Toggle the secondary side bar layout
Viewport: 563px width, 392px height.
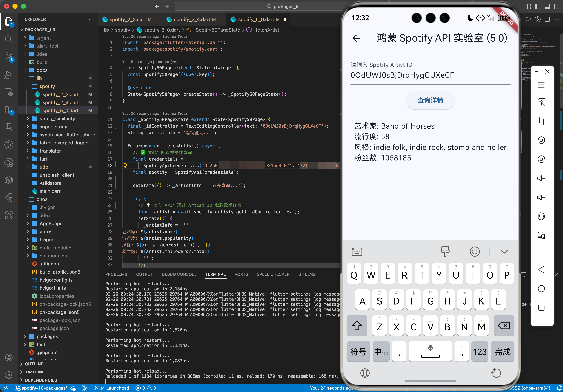coord(557,6)
